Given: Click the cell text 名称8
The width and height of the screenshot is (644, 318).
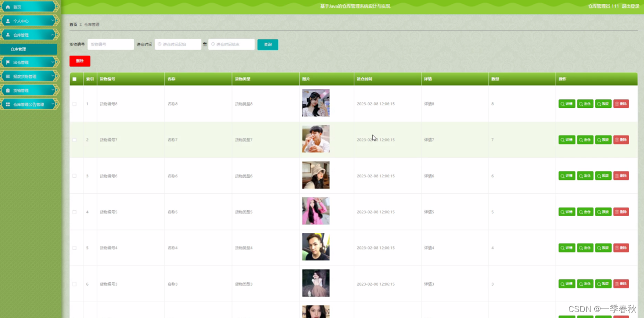Looking at the screenshot, I should (x=172, y=104).
